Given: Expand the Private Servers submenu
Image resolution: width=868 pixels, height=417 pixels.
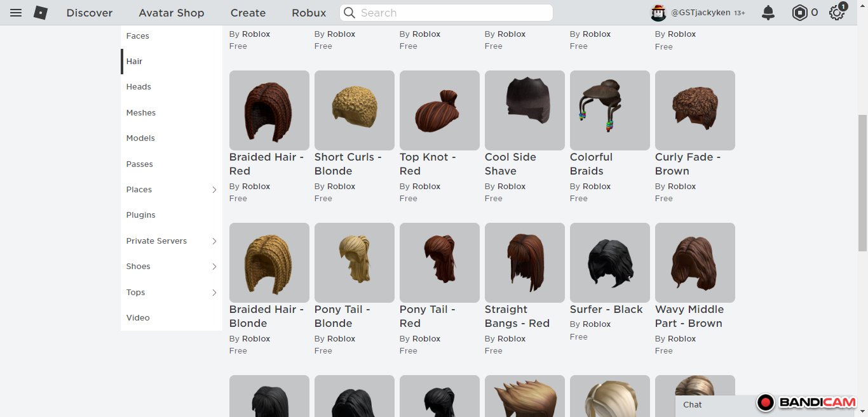Looking at the screenshot, I should pos(214,241).
